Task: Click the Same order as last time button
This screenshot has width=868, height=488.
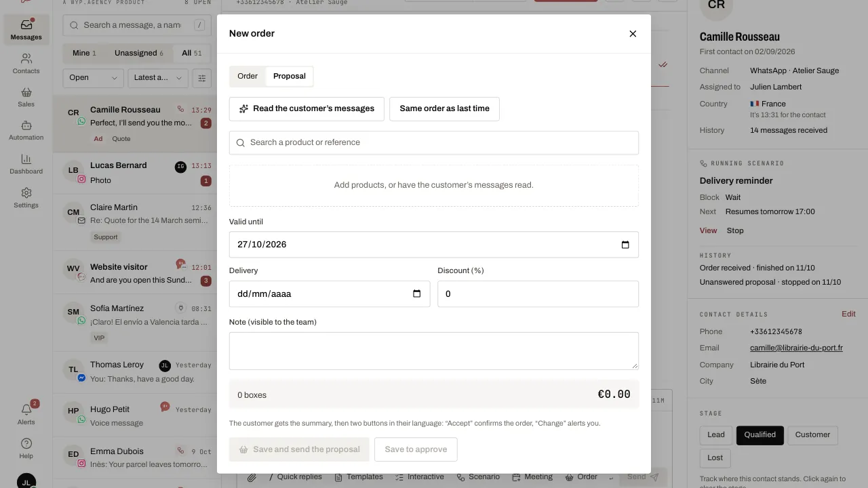Action: click(x=444, y=108)
